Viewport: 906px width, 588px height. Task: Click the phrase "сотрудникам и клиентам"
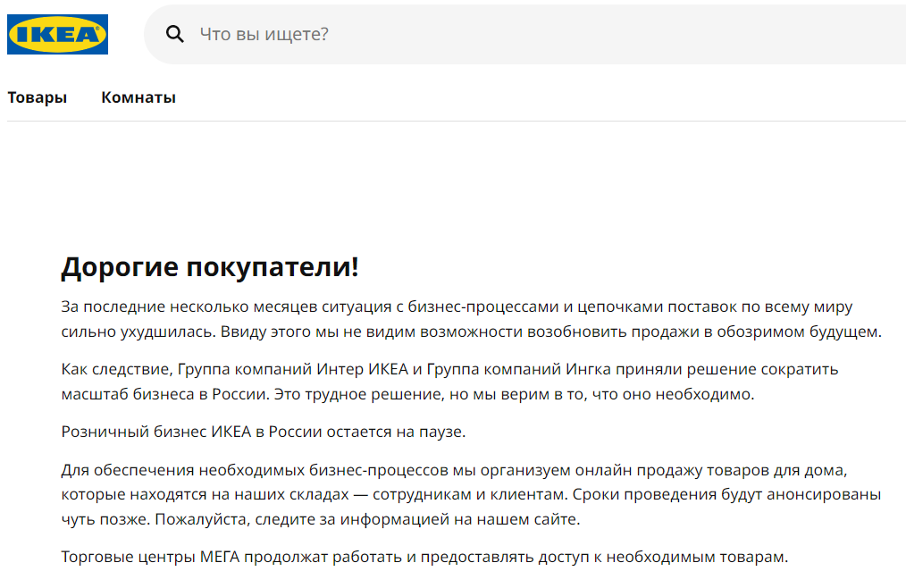coord(470,495)
